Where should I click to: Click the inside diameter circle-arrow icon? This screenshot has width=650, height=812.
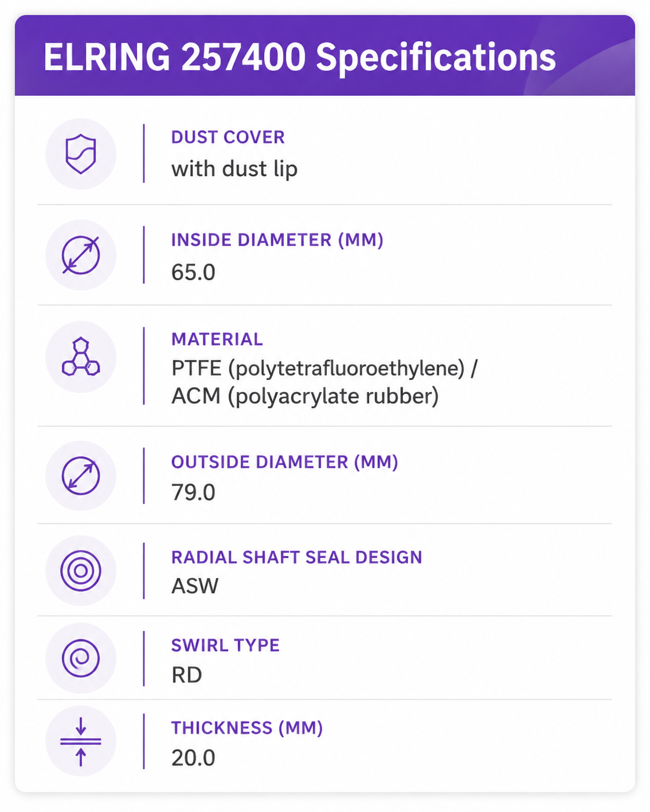[81, 255]
